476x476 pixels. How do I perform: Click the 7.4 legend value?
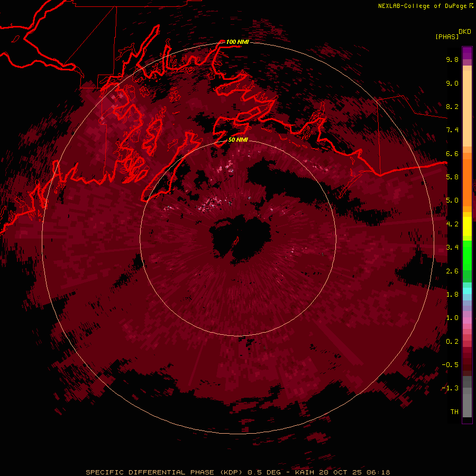[x=452, y=130]
